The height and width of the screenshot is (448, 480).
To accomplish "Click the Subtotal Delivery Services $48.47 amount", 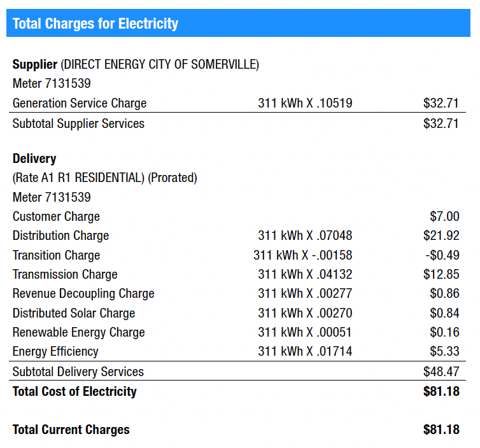I will [441, 372].
